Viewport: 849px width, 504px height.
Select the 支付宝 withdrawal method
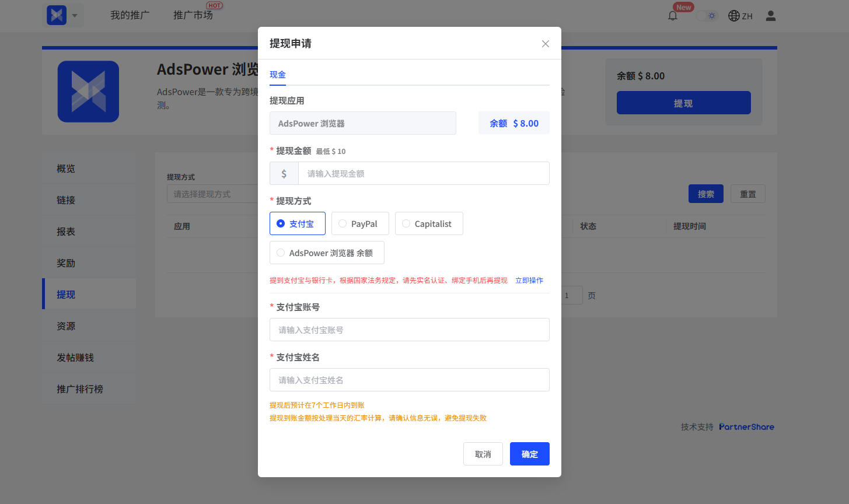point(298,223)
